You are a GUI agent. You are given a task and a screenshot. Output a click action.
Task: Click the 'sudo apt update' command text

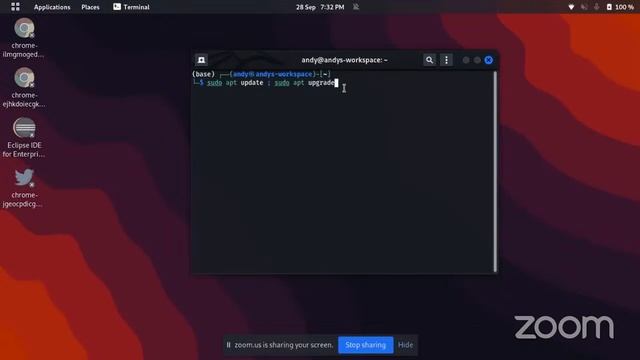[235, 83]
